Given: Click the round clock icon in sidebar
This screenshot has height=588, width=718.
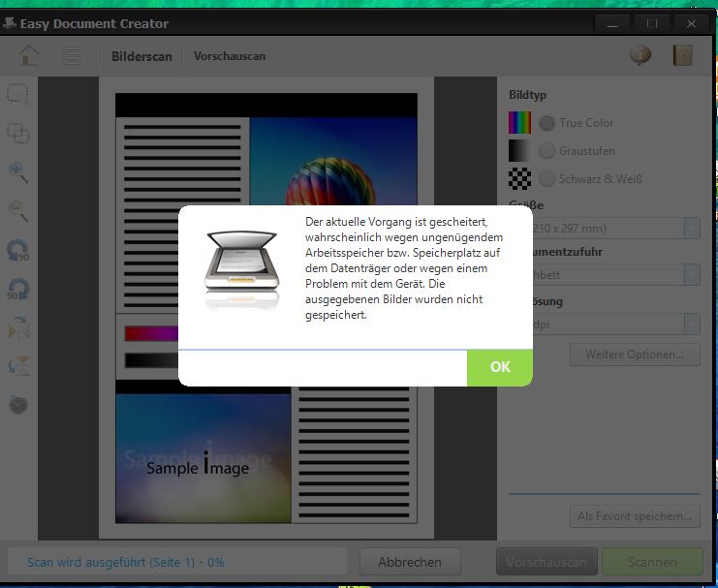Looking at the screenshot, I should tap(18, 405).
